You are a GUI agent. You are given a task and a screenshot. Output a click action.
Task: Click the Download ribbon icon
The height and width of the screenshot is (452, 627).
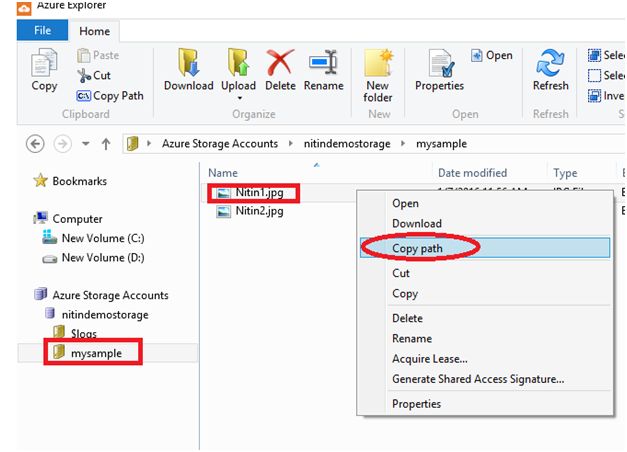click(x=188, y=64)
